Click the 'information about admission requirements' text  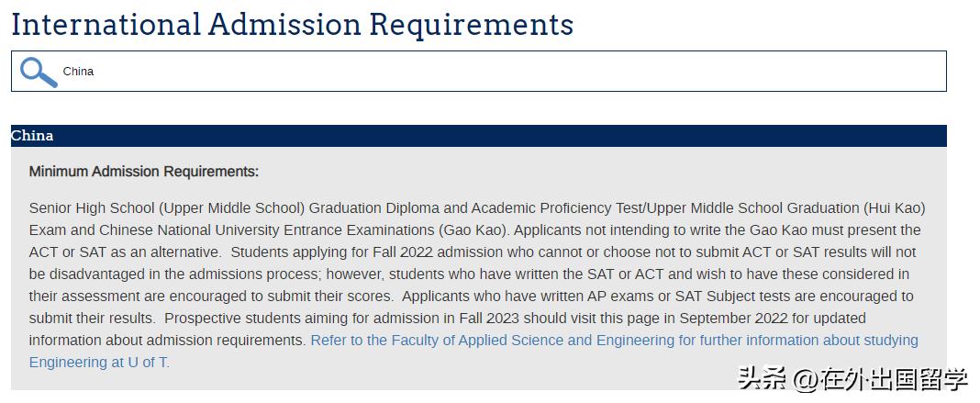point(165,340)
